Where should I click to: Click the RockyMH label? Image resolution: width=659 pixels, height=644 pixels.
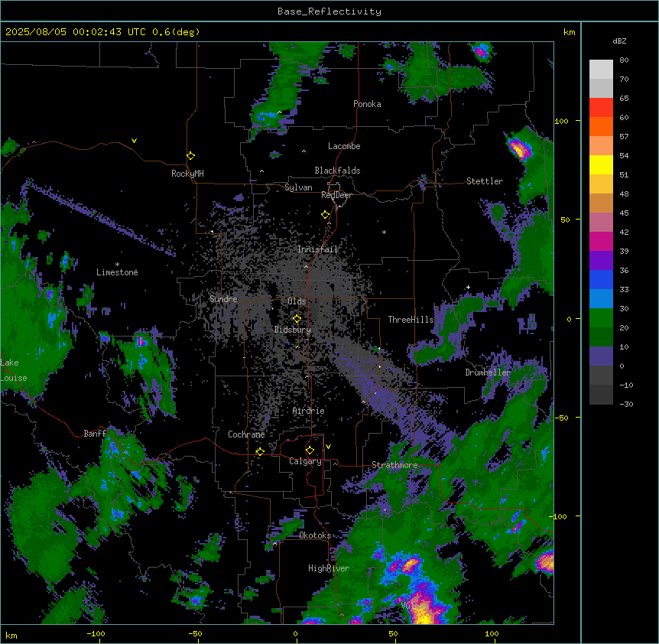(187, 174)
